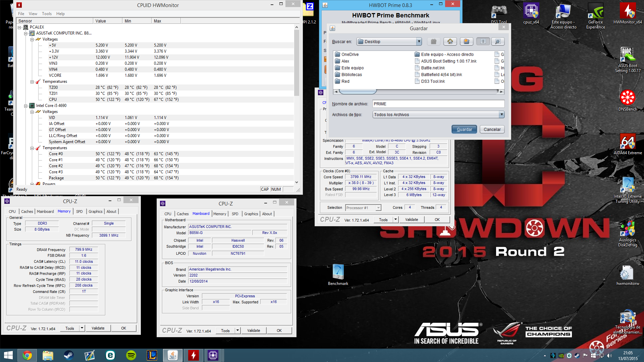
Task: Click OK in CPU-Z Mainboard window
Action: [279, 330]
